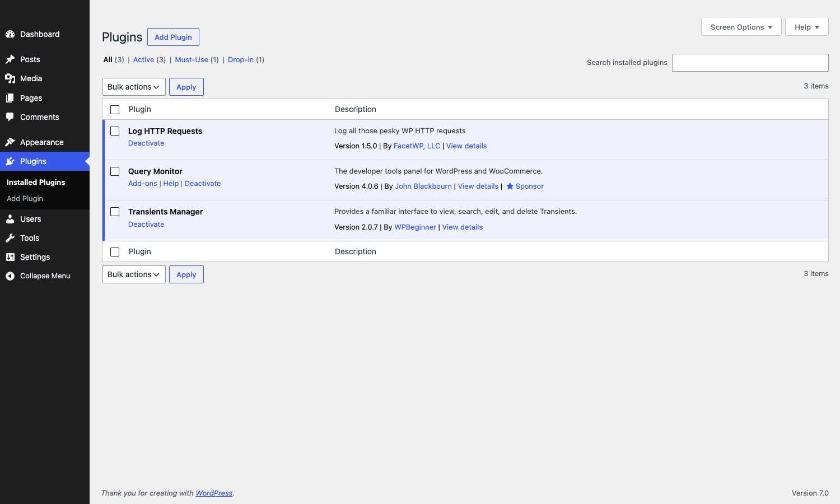Filter plugins by All
The width and height of the screenshot is (840, 504).
point(108,59)
